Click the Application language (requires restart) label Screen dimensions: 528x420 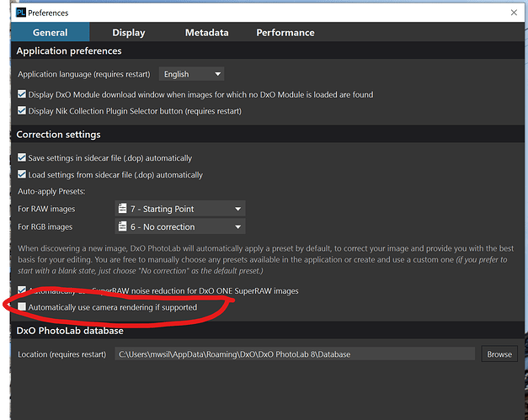pyautogui.click(x=84, y=74)
